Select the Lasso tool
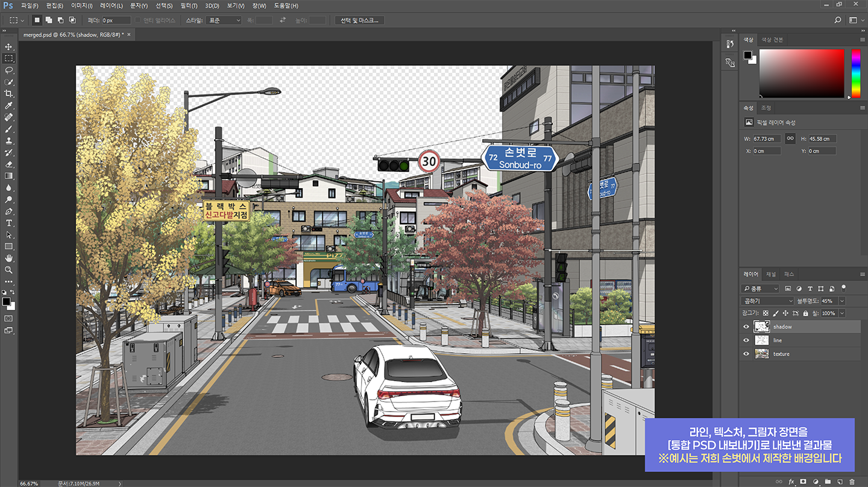The width and height of the screenshot is (868, 487). [x=8, y=70]
